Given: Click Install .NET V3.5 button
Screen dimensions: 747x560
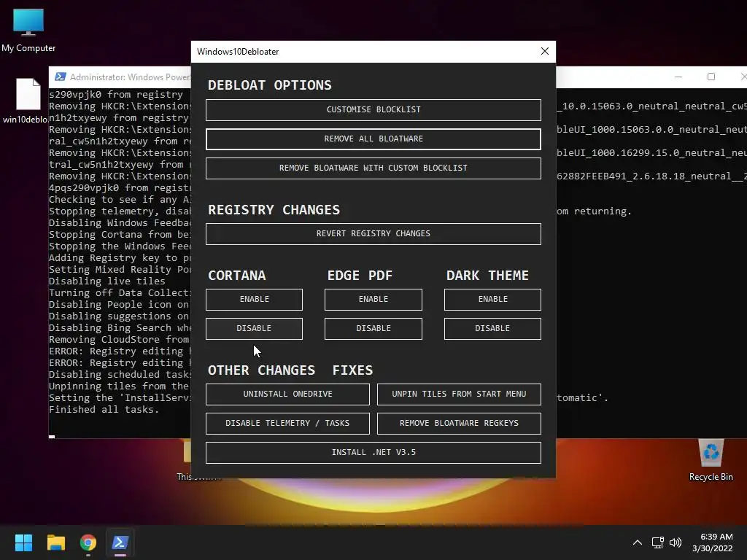Looking at the screenshot, I should 373,452.
